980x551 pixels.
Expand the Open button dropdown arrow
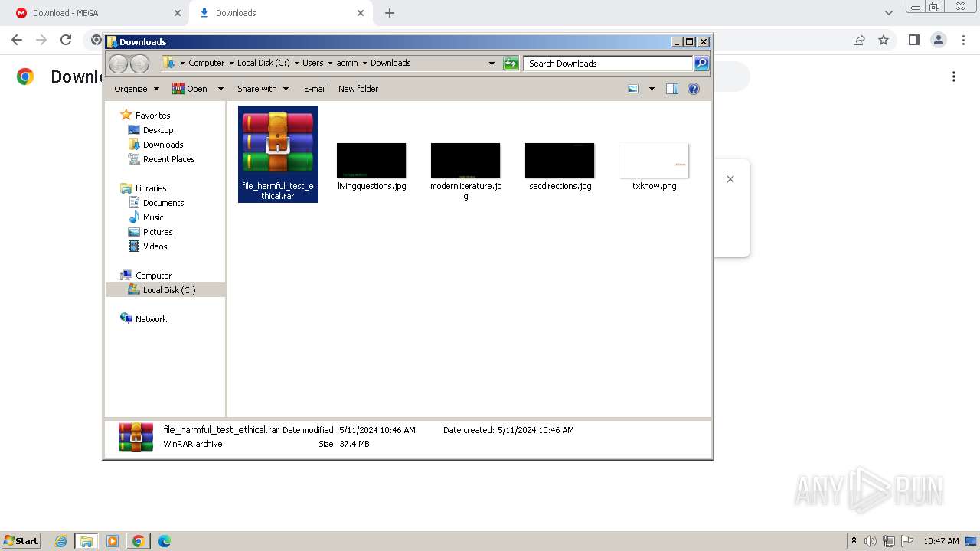point(220,89)
